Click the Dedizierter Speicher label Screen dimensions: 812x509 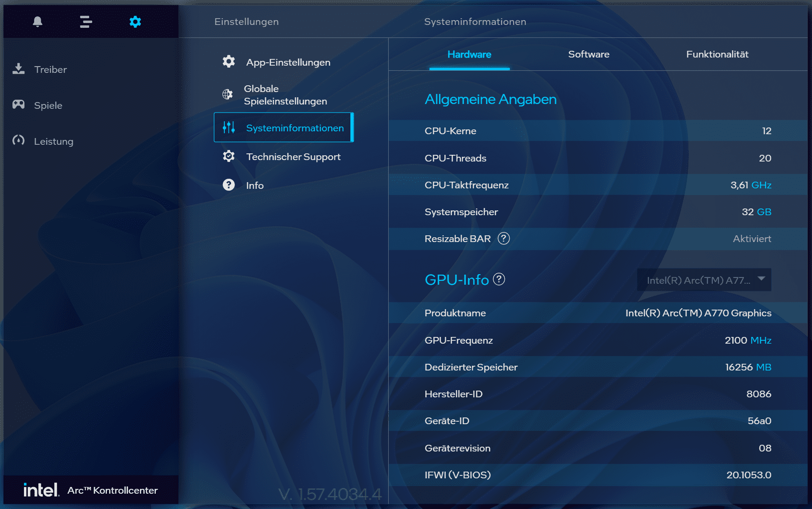(471, 368)
